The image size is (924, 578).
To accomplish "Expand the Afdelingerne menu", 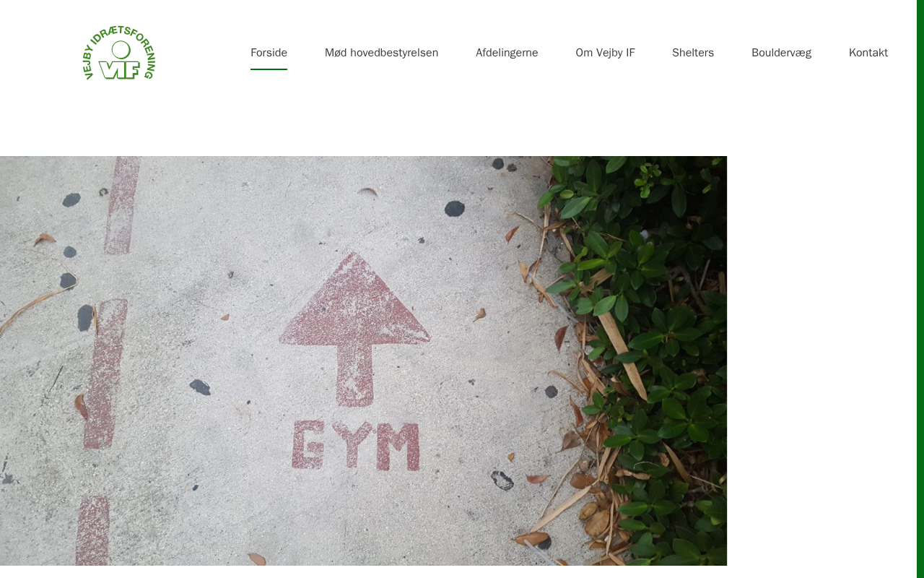I will tap(507, 53).
